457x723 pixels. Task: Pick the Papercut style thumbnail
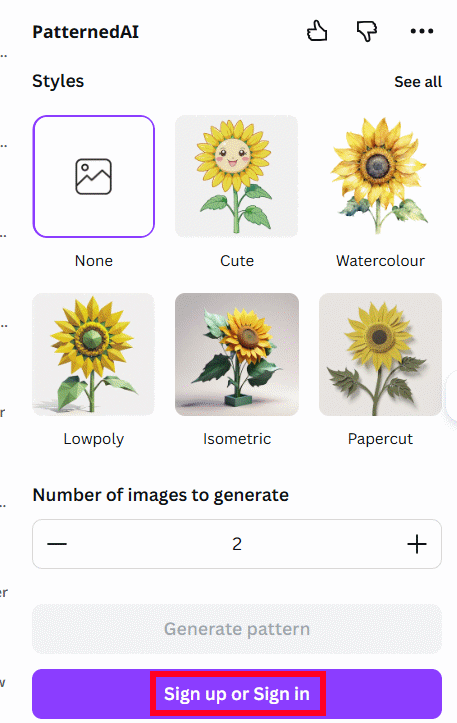coord(380,354)
